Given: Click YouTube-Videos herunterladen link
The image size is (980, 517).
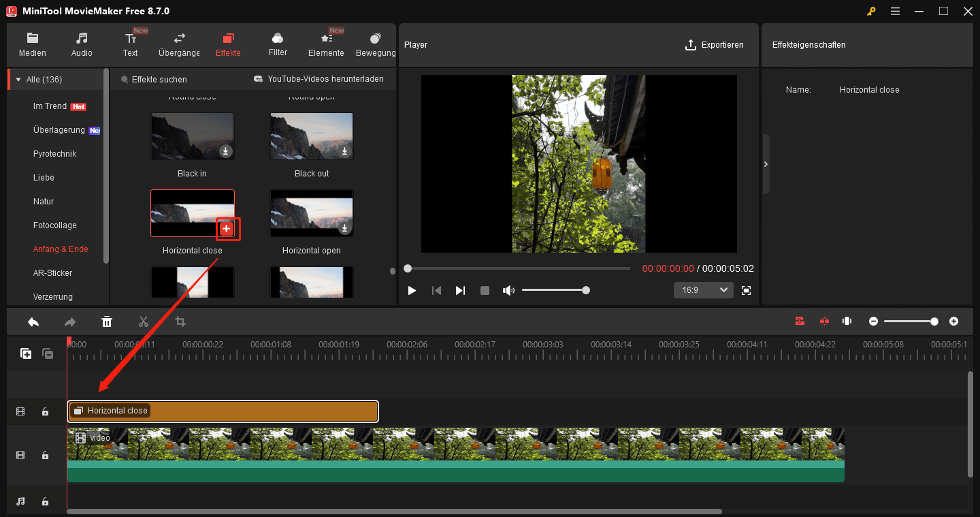Looking at the screenshot, I should tap(323, 79).
